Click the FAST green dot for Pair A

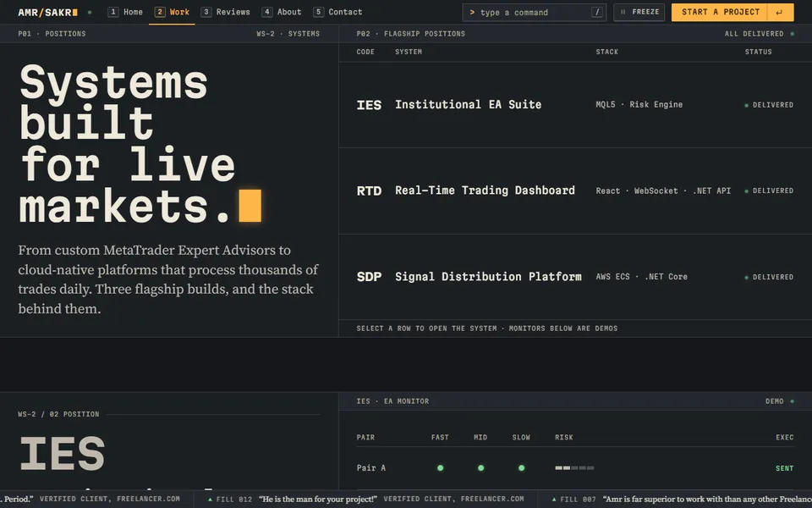click(440, 468)
